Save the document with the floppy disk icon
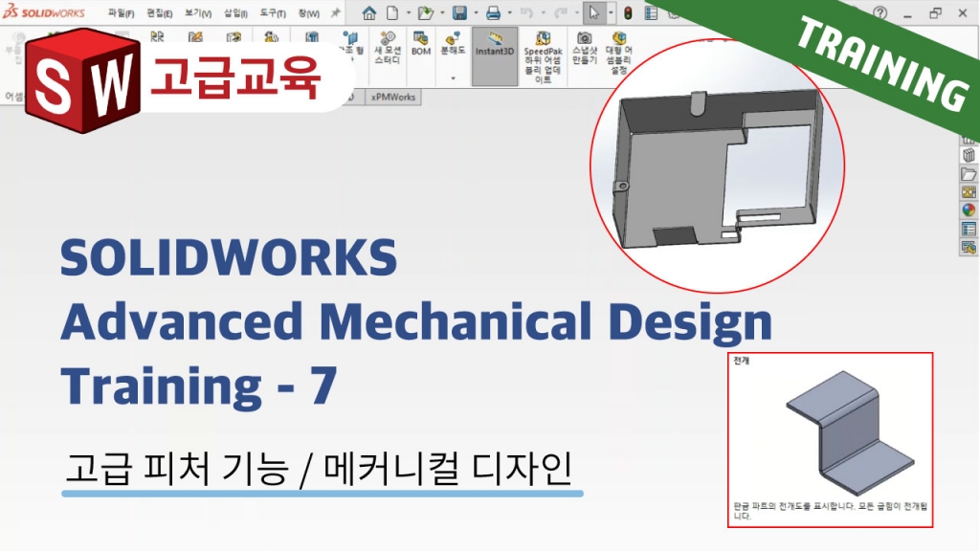This screenshot has width=980, height=551. coord(459,12)
